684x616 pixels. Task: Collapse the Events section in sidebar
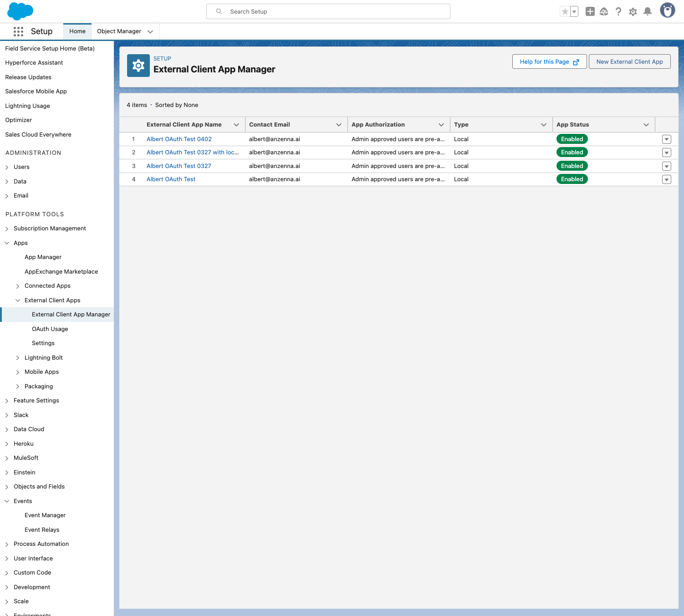(7, 501)
